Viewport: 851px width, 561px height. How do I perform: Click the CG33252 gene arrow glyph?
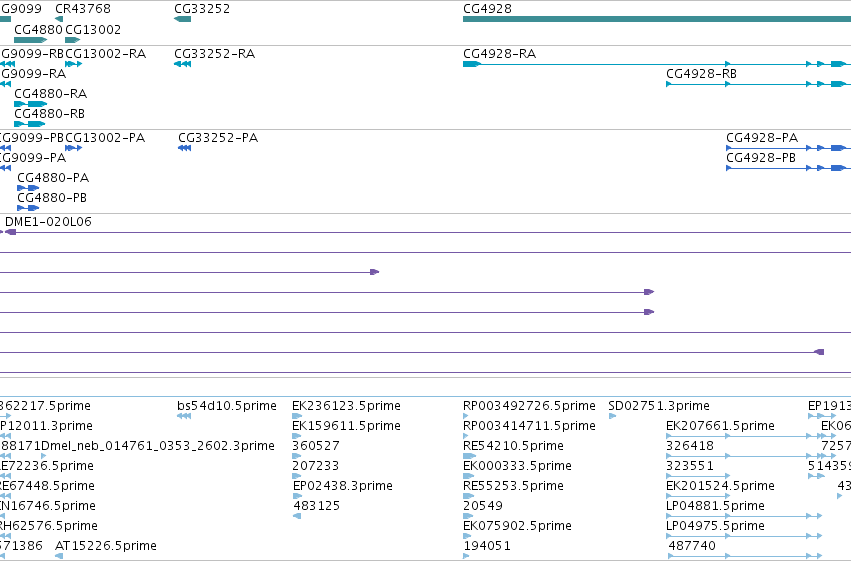(x=182, y=19)
